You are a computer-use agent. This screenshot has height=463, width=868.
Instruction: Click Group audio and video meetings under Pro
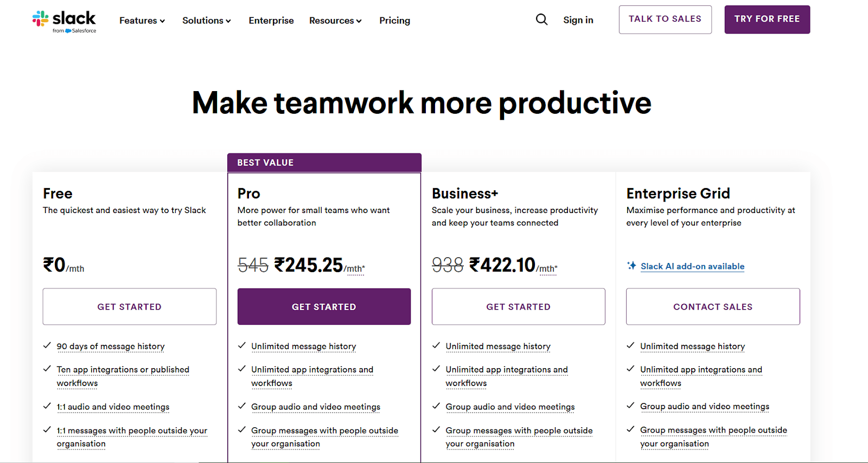(316, 407)
